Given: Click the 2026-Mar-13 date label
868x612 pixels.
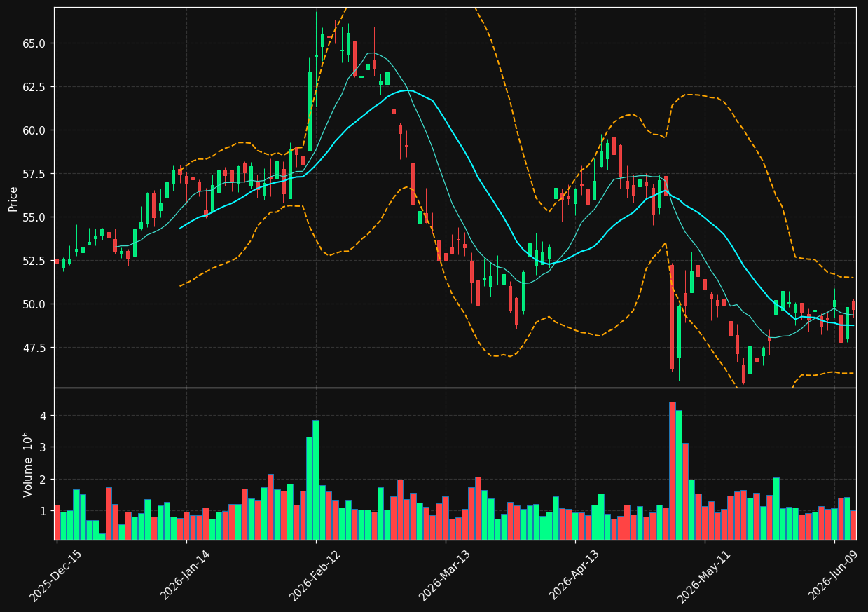Looking at the screenshot, I should [444, 575].
